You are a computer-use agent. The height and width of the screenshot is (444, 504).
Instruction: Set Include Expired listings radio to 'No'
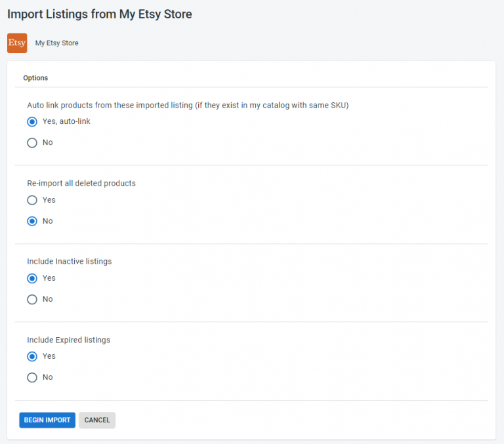(x=32, y=378)
